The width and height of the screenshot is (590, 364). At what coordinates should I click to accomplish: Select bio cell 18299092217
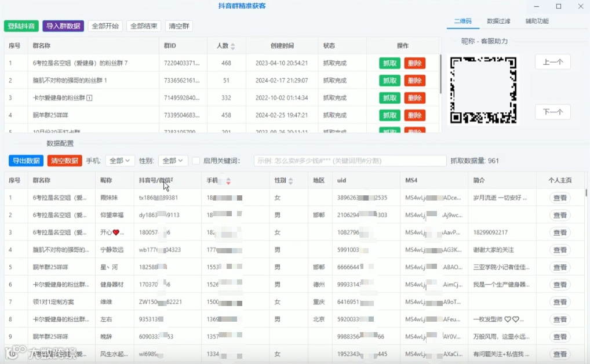pos(490,232)
